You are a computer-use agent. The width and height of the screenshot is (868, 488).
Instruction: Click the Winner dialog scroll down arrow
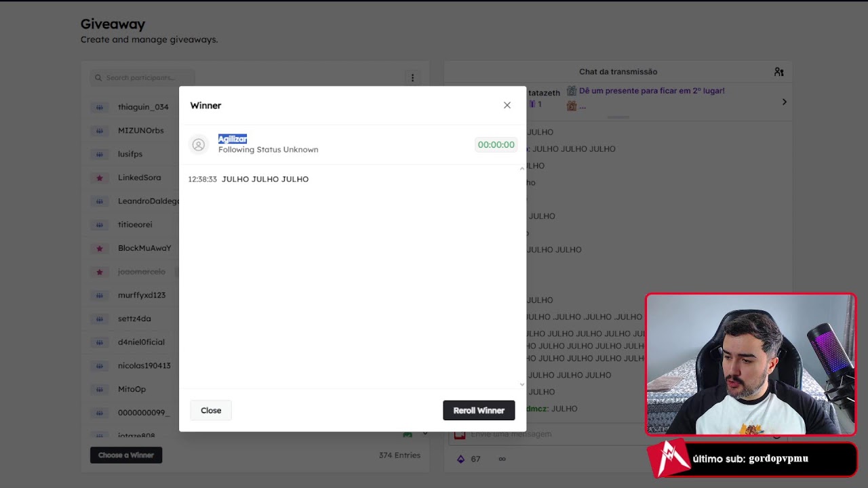pyautogui.click(x=522, y=384)
